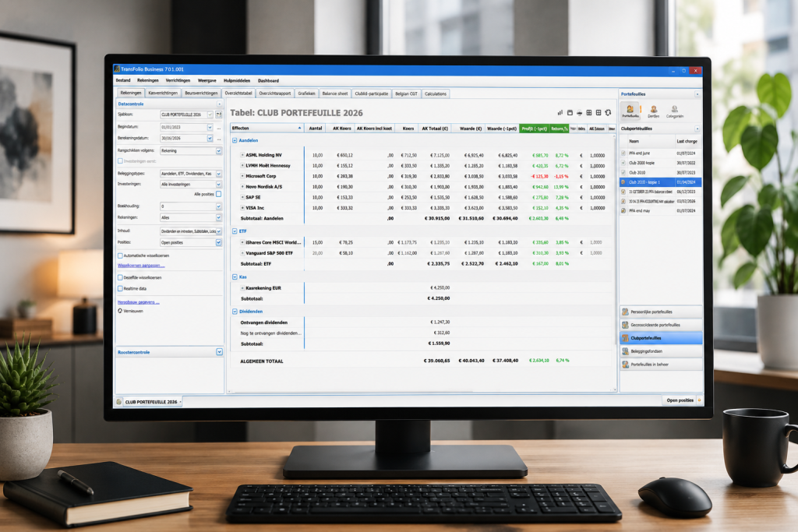Click the Wisselkoersen aanpassen link
This screenshot has height=532, width=798.
[x=141, y=266]
